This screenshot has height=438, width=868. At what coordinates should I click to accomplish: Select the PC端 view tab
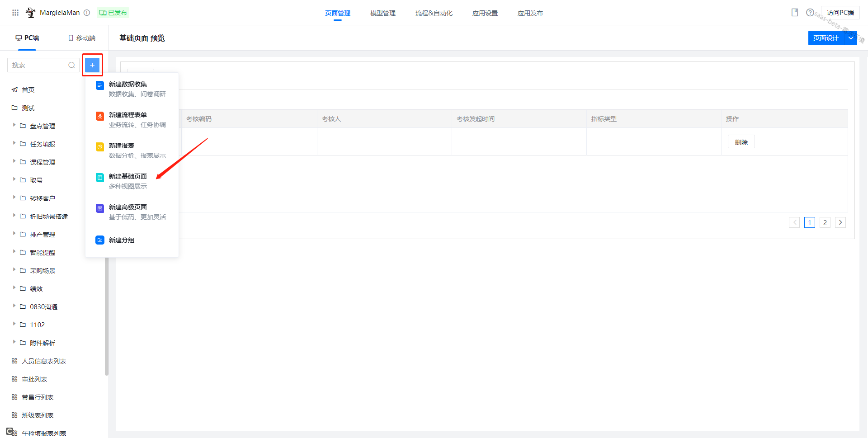pyautogui.click(x=27, y=38)
